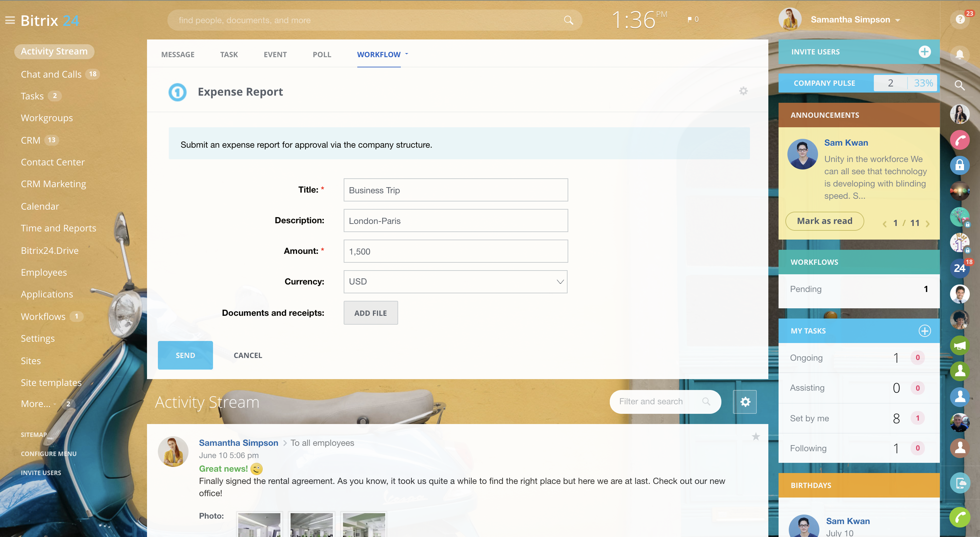The image size is (980, 537).
Task: Click the notifications bell icon
Action: 960,55
